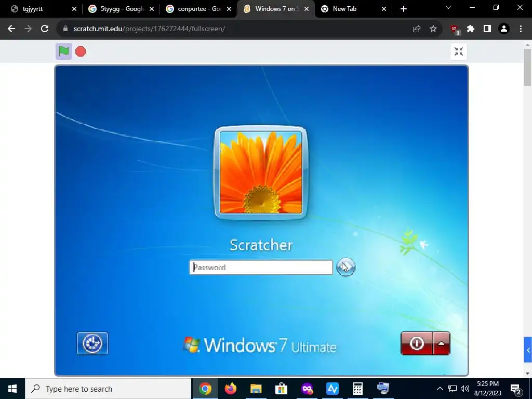The image size is (532, 399).
Task: Click the green flag to start project
Action: tap(64, 51)
